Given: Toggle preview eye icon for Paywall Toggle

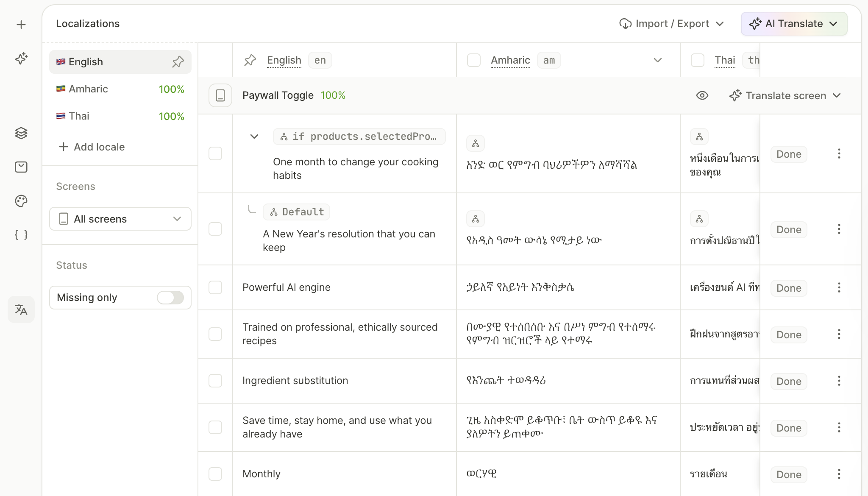Looking at the screenshot, I should tap(702, 95).
